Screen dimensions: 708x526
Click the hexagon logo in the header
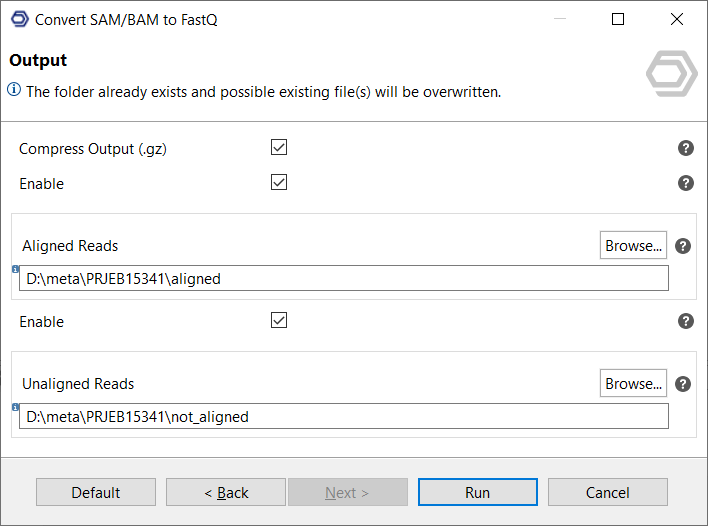click(671, 72)
